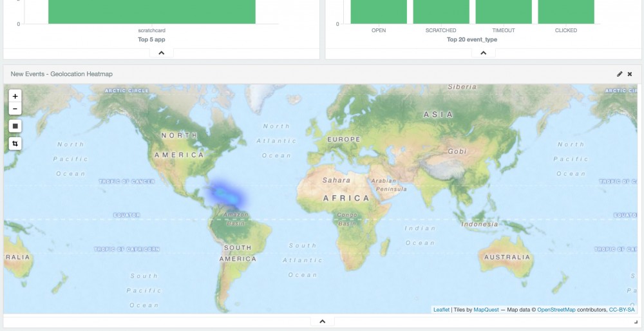The image size is (644, 331).
Task: Zoom out on the geolocation map
Action: (x=15, y=109)
